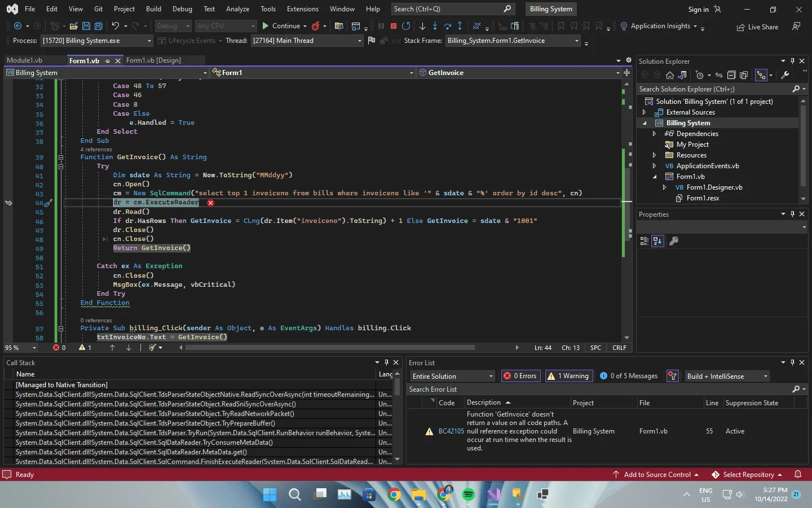
Task: Switch to the Form1.vb [Design] tab
Action: (x=153, y=60)
